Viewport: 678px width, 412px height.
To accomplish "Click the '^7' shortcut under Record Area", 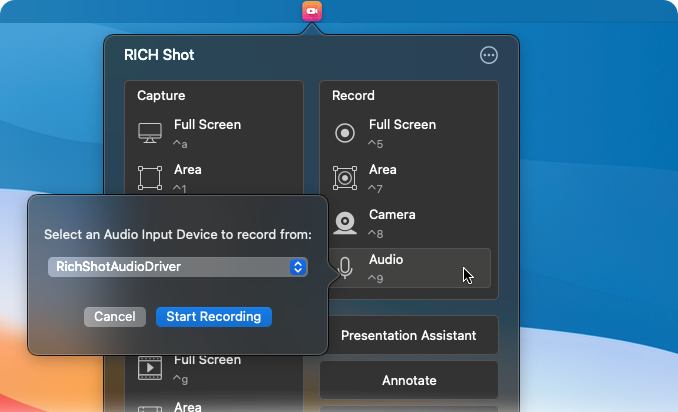I will point(375,188).
